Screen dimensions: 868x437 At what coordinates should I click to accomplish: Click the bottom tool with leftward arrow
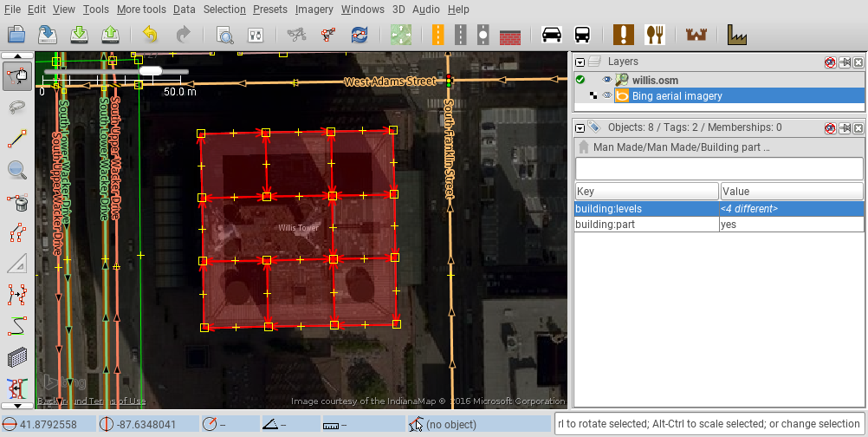pyautogui.click(x=17, y=388)
